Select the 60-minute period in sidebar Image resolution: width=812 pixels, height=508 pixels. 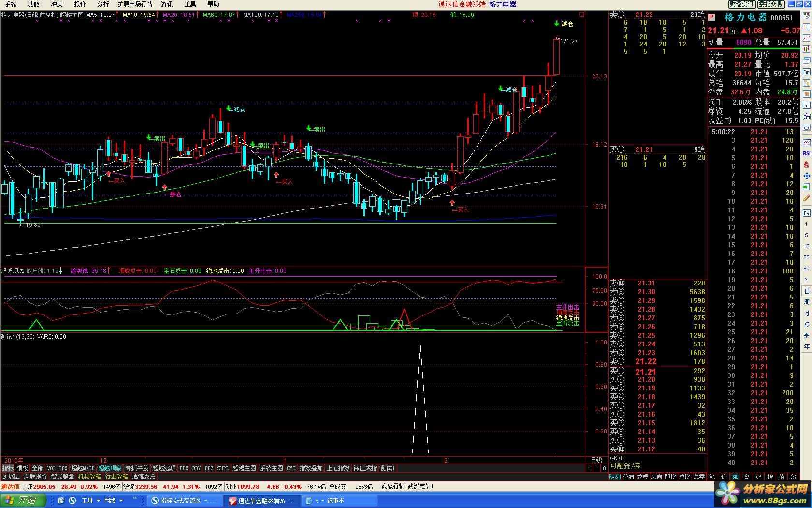(806, 269)
